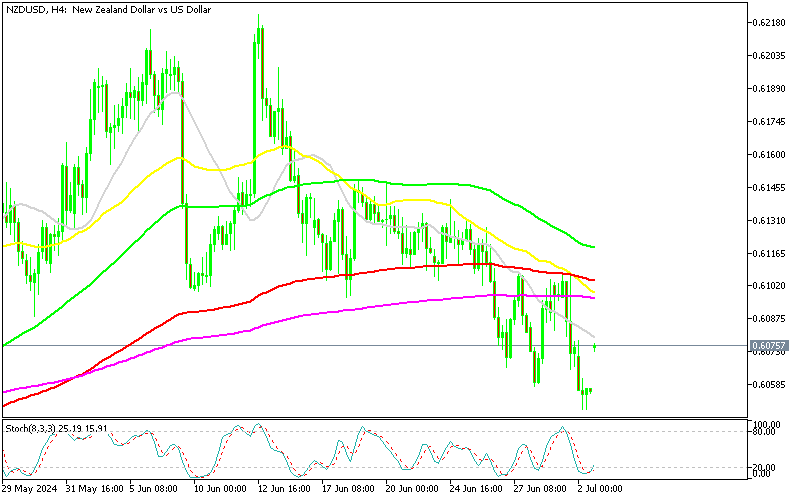
Task: Click the 0.62180 price axis label
Action: [x=768, y=22]
